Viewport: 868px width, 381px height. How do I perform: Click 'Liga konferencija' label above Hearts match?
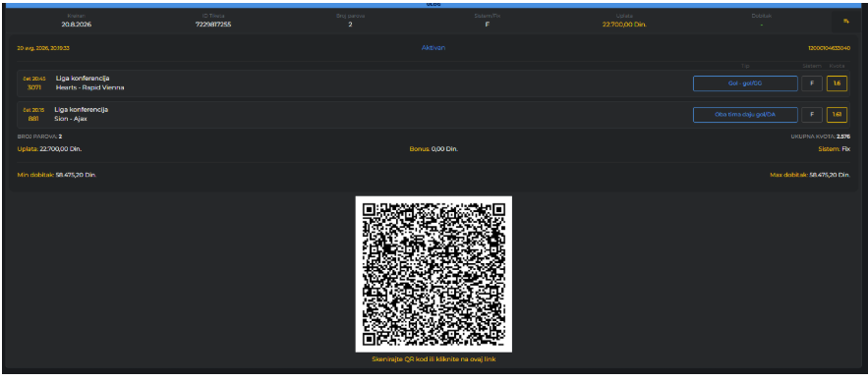pyautogui.click(x=83, y=79)
